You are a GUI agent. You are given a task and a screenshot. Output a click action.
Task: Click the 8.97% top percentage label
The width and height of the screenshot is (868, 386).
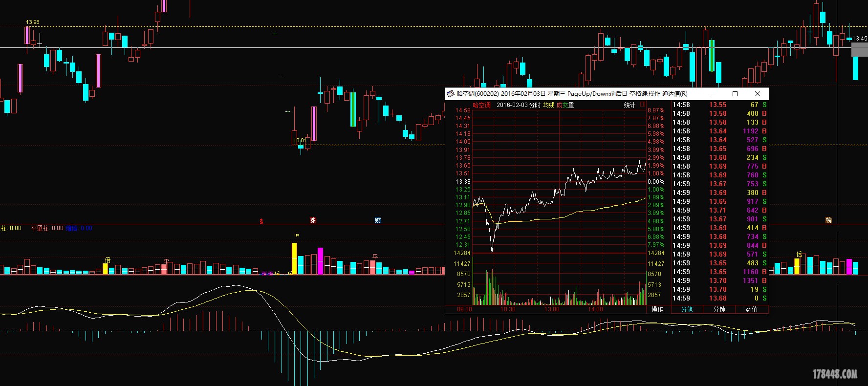[656, 110]
